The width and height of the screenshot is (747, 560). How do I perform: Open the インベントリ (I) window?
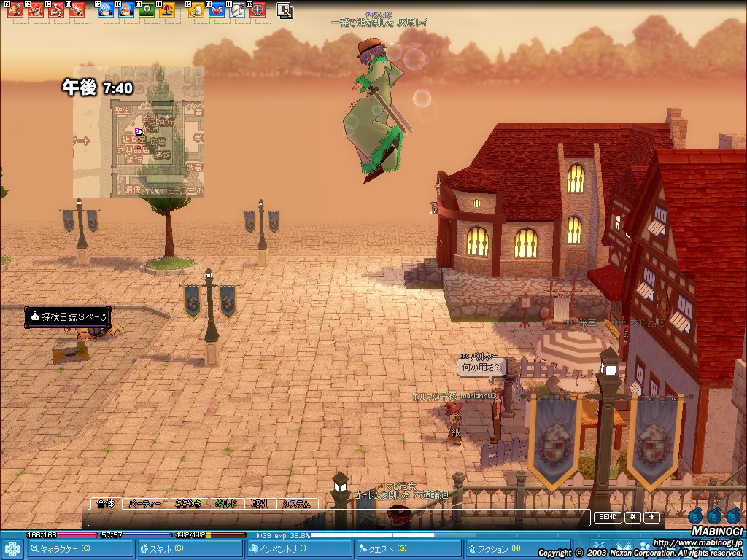click(x=299, y=549)
